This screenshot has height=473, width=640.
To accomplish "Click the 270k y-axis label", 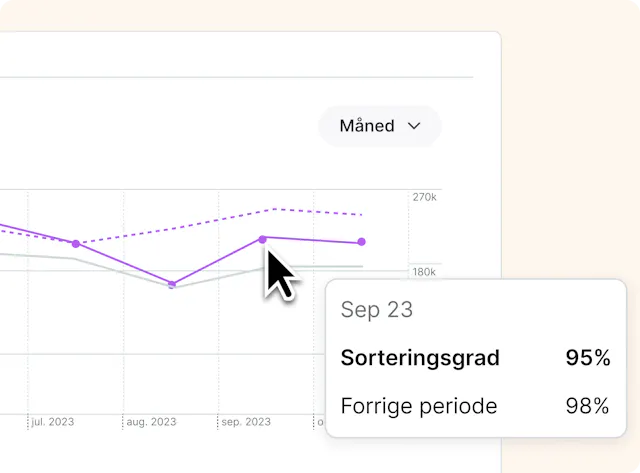I will click(424, 197).
